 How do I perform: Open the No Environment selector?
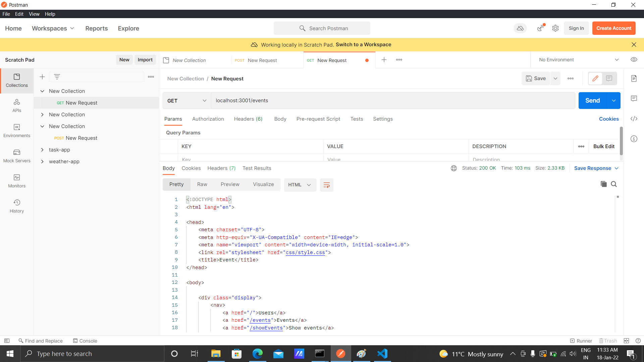pos(579,60)
